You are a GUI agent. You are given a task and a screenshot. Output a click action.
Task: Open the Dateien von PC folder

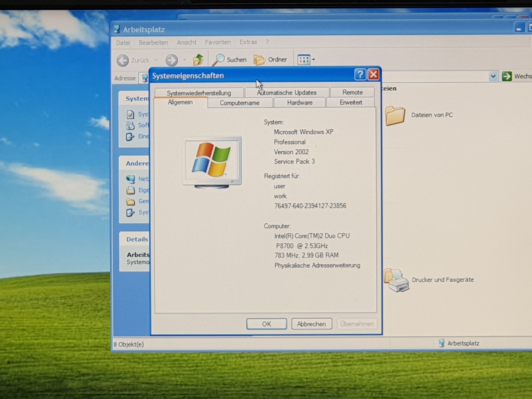395,115
